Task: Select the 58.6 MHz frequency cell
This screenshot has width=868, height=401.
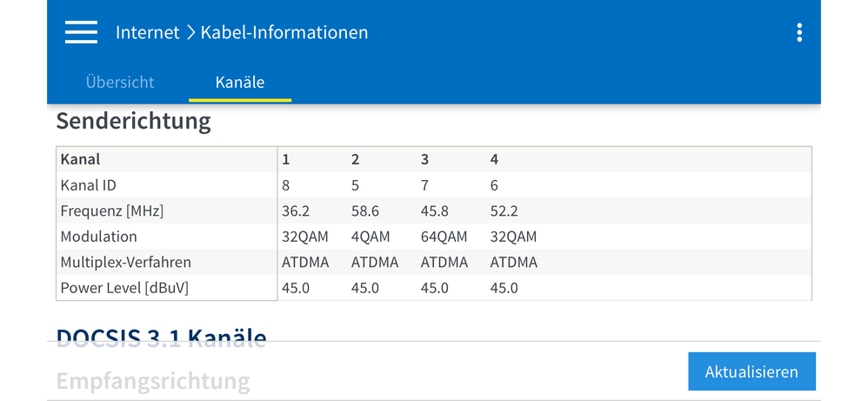Action: click(x=364, y=211)
